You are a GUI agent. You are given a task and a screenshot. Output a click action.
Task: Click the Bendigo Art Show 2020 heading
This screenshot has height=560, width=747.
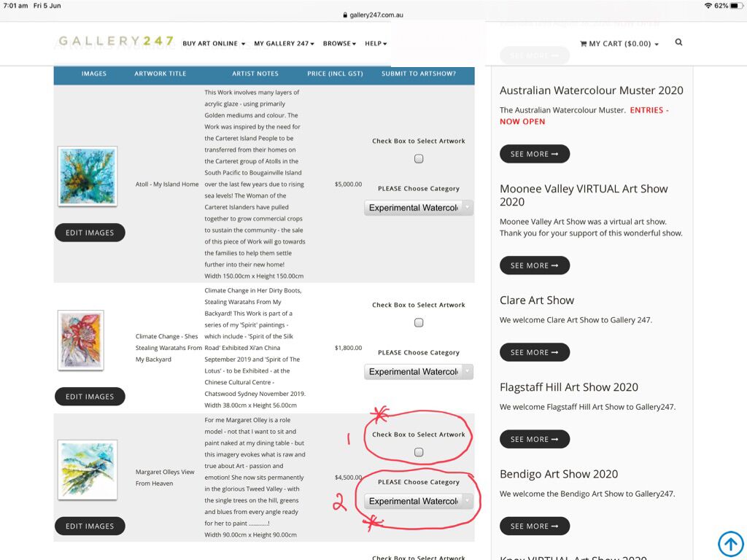pyautogui.click(x=559, y=474)
